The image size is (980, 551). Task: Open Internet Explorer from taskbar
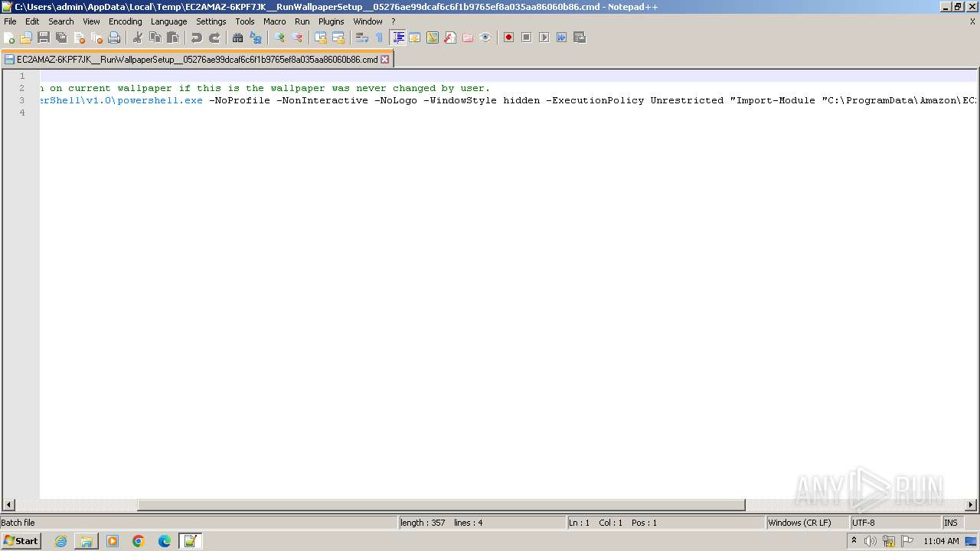[x=61, y=541]
